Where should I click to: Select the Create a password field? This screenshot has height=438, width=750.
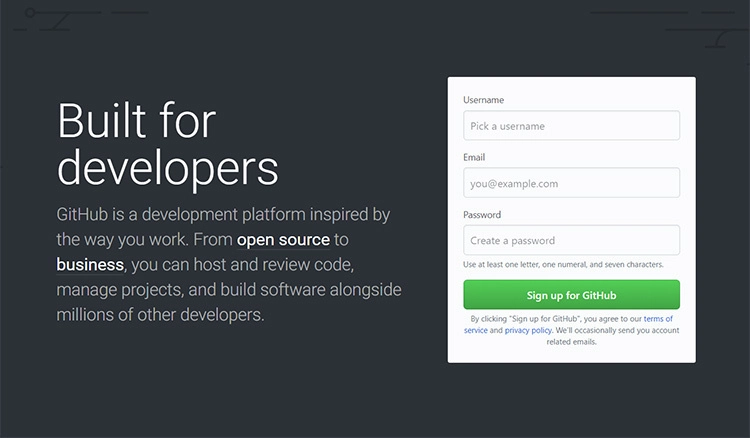pyautogui.click(x=571, y=240)
